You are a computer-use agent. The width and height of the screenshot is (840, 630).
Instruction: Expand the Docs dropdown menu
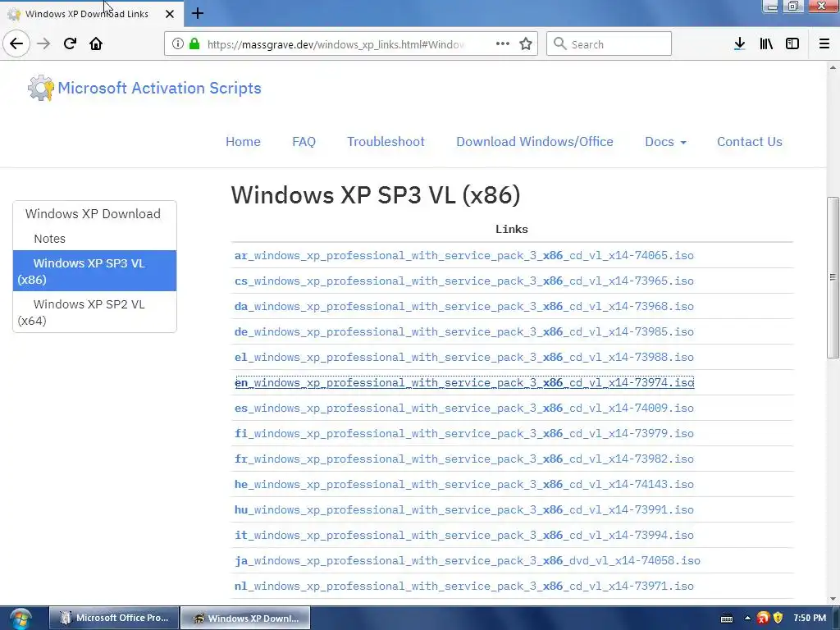pos(665,142)
